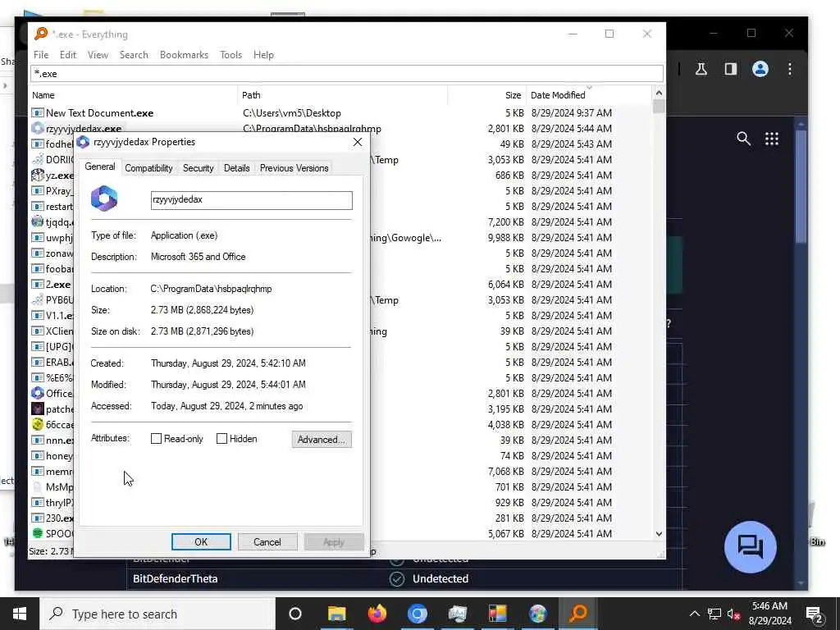The width and height of the screenshot is (840, 630).
Task: Open the Tools menu in Everything
Action: click(231, 55)
